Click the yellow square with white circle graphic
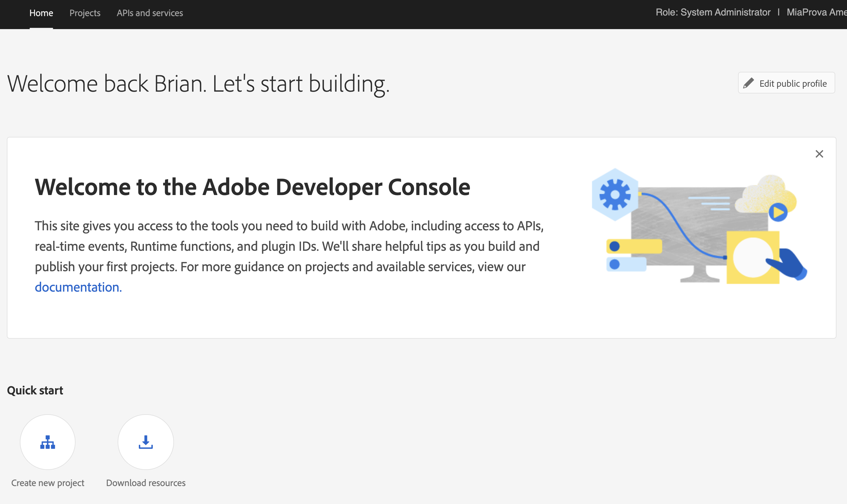The height and width of the screenshot is (504, 847). coord(753,258)
